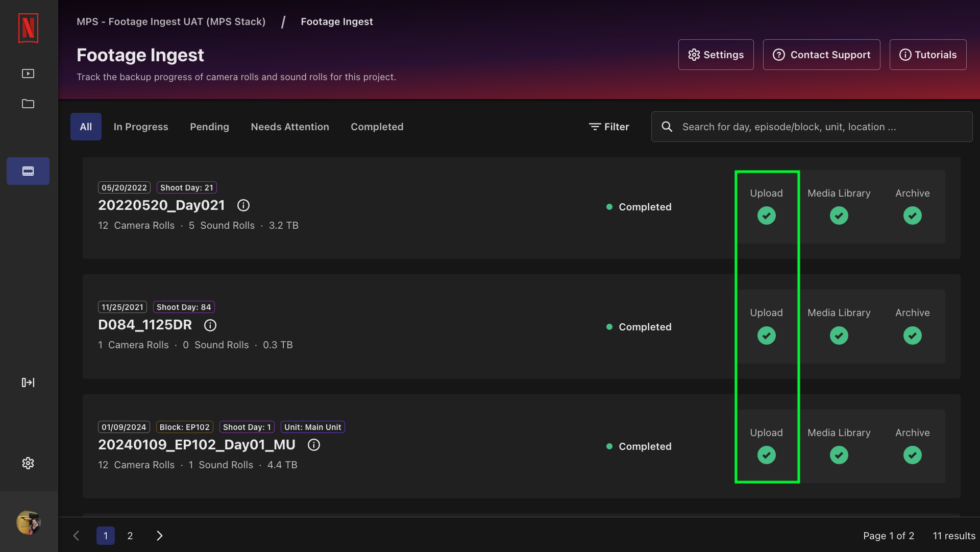Click Media Library checkmark for D084_1125DR

839,335
